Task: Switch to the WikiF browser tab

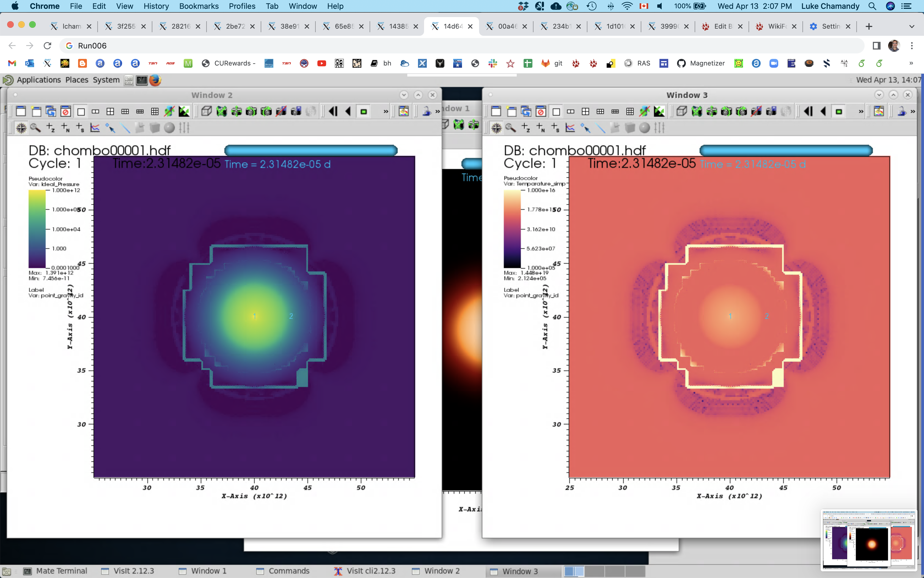Action: click(x=776, y=26)
